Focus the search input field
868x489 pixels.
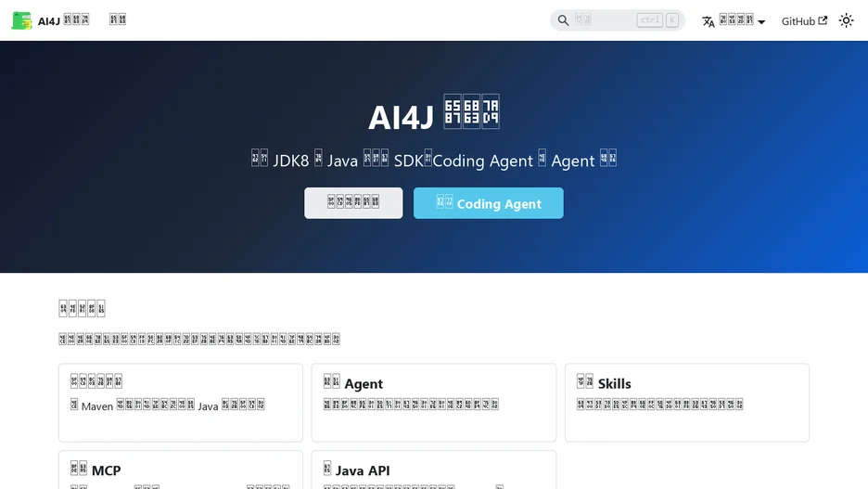tap(618, 20)
